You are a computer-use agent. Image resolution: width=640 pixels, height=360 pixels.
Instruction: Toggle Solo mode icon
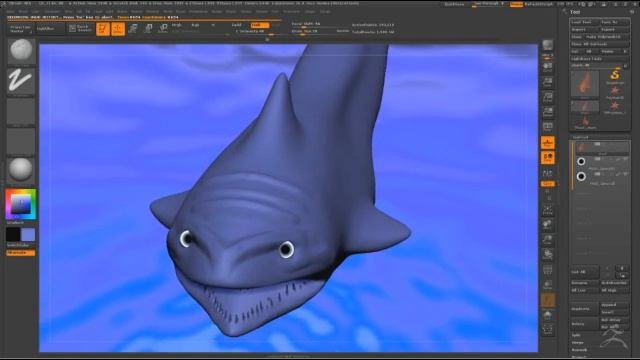tap(547, 315)
